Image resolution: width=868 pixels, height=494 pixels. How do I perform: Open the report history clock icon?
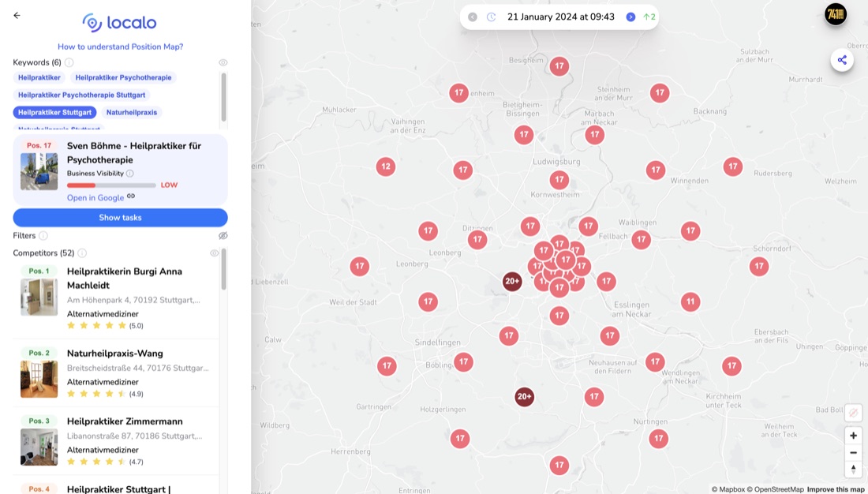pyautogui.click(x=491, y=17)
